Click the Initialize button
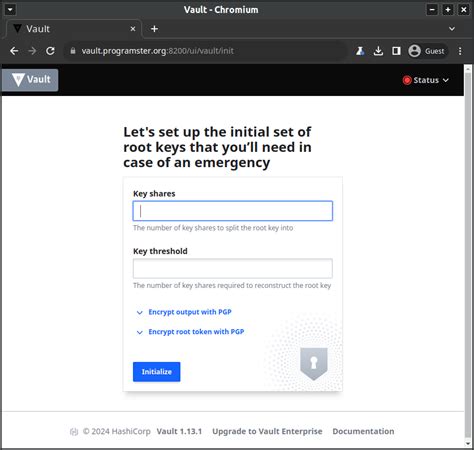This screenshot has height=450, width=474. 156,372
